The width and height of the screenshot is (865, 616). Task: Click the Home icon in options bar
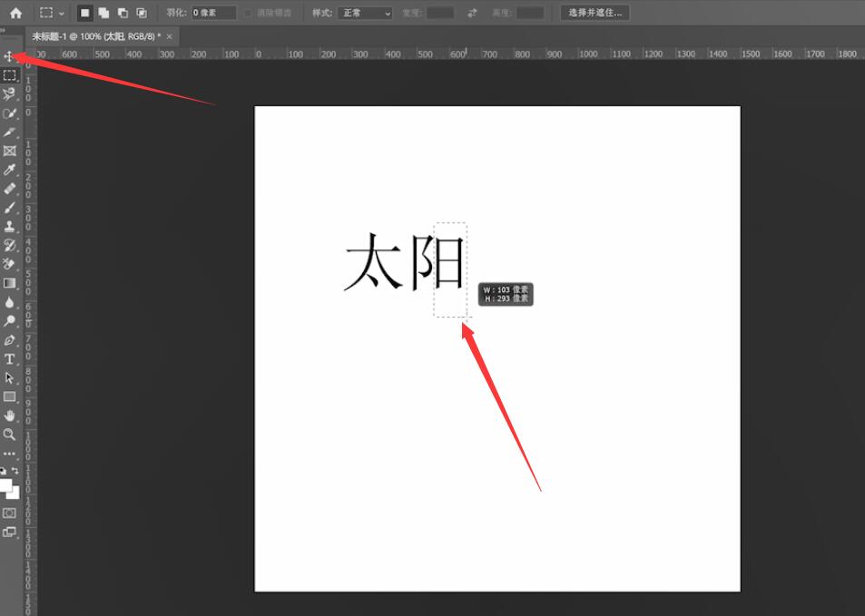click(15, 13)
